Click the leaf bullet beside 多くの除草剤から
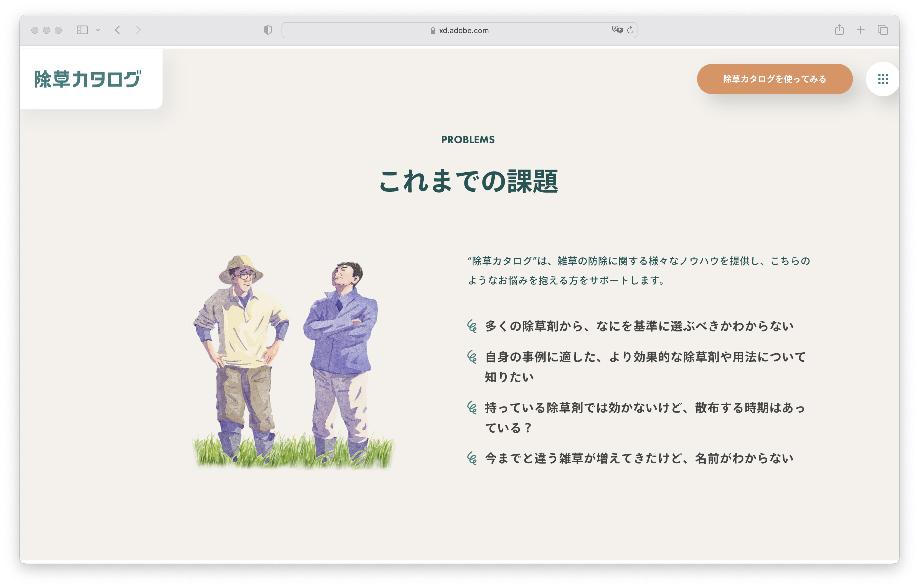 pos(472,326)
